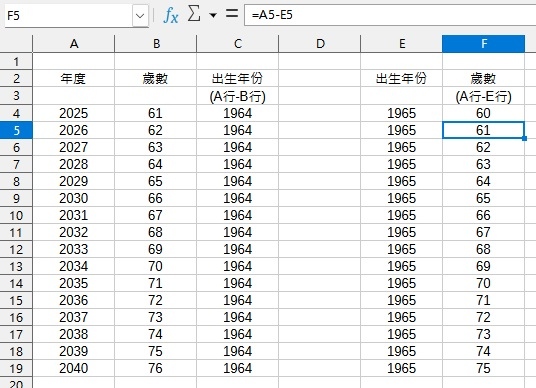Select cell F19 containing 75
The height and width of the screenshot is (388, 536).
484,369
